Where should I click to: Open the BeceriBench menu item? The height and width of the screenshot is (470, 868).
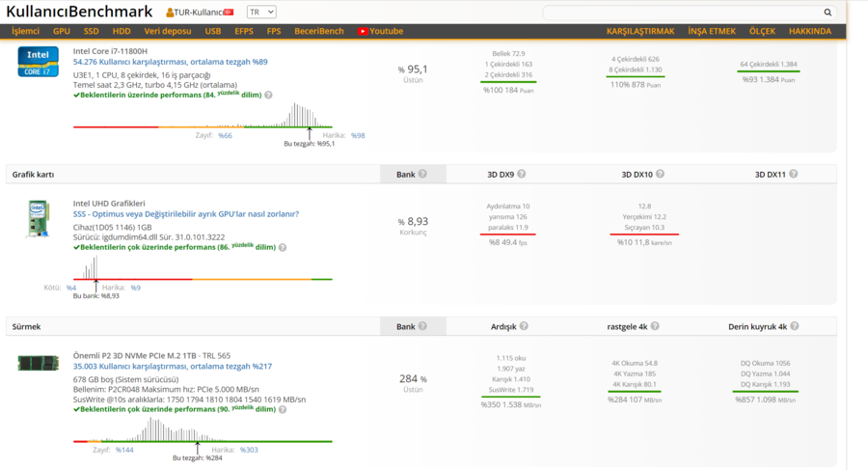319,31
